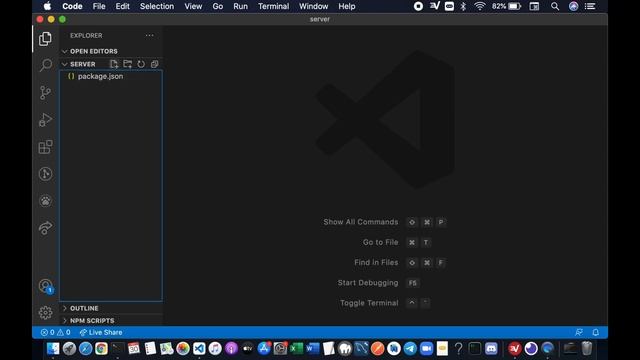Open the Code application menu
The image size is (640, 360).
click(x=72, y=6)
